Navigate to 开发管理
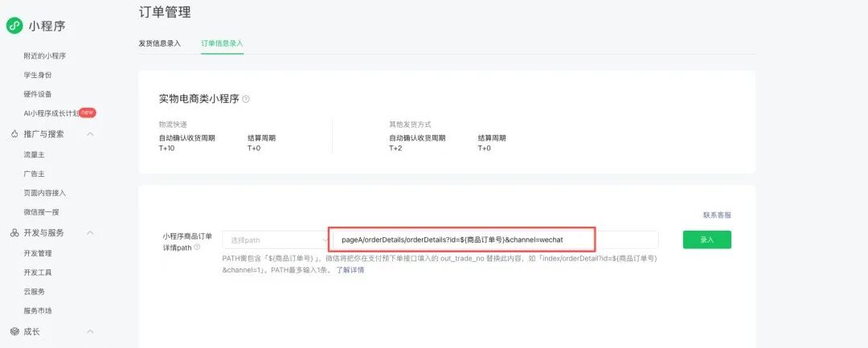Screen dimensions: 868x348 38,253
